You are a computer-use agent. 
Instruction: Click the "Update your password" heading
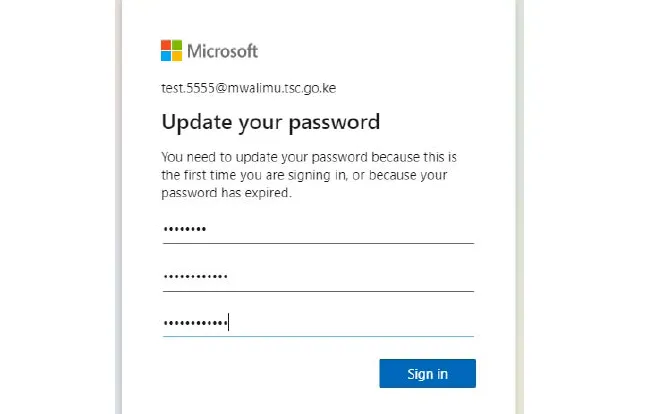click(270, 123)
